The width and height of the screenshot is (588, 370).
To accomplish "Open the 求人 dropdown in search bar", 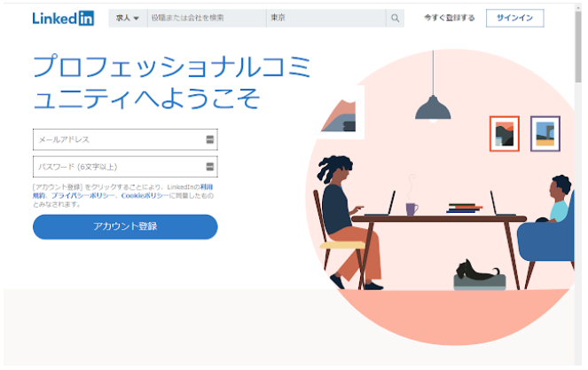I will pyautogui.click(x=128, y=18).
